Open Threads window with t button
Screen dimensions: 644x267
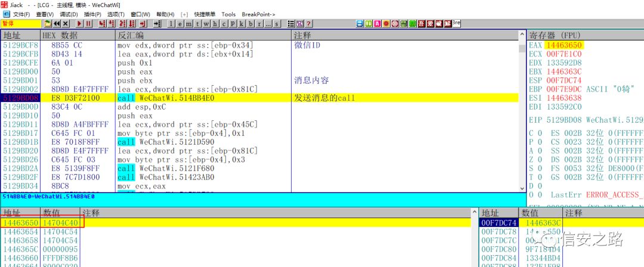click(197, 24)
